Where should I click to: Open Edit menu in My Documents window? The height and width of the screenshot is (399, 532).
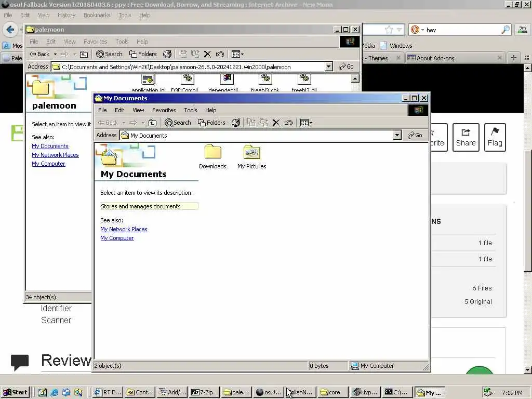click(x=119, y=110)
